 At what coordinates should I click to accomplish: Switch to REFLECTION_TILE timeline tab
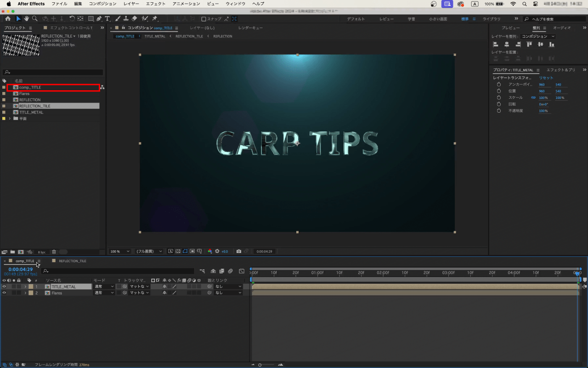click(73, 261)
